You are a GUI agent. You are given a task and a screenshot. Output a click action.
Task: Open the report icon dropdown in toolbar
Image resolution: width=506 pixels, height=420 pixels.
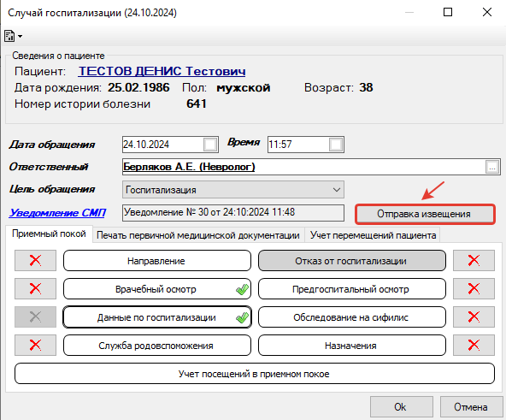pos(13,36)
